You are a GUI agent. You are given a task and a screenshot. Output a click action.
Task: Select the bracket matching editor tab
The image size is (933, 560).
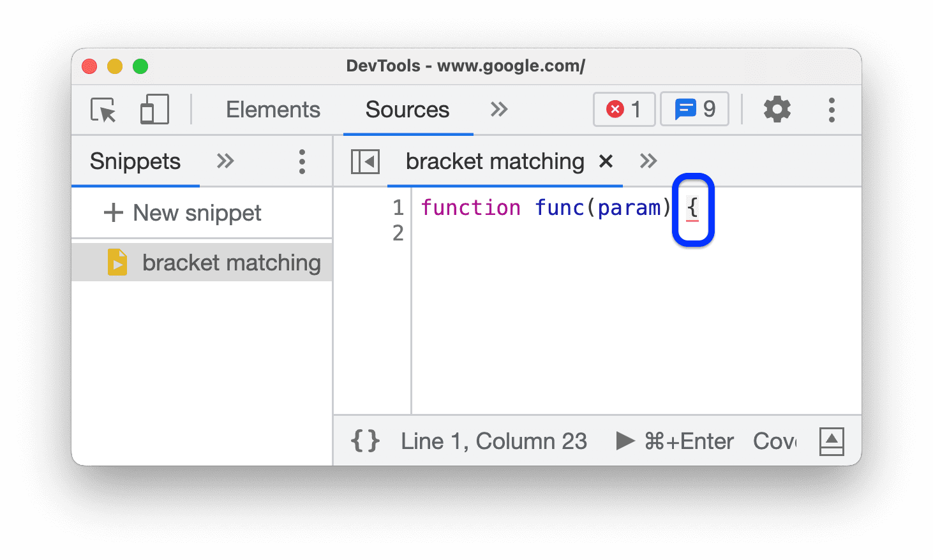point(495,161)
